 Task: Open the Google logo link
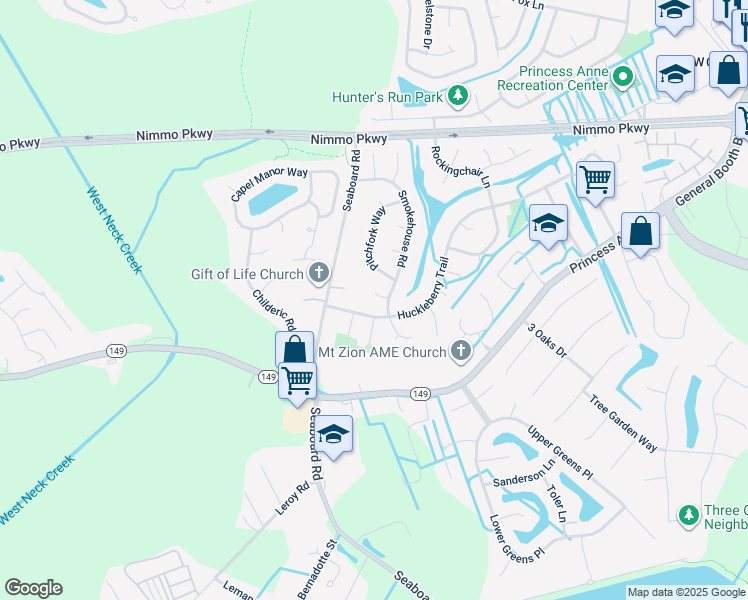[x=33, y=588]
